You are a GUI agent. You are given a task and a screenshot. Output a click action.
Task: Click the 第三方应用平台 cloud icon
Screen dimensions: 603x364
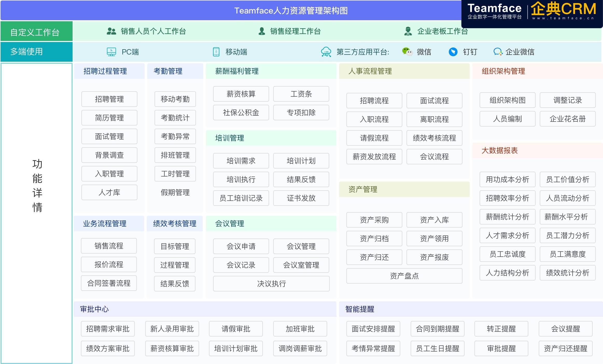326,52
